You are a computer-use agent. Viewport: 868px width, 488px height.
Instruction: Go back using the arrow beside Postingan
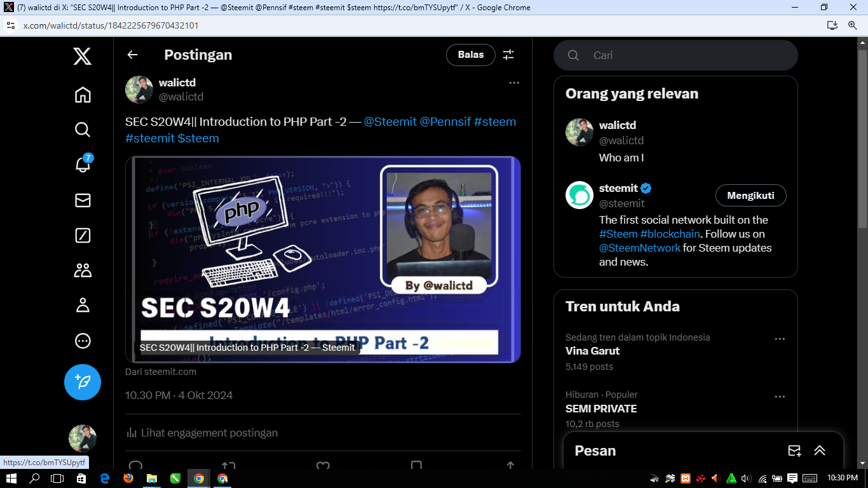click(x=132, y=55)
